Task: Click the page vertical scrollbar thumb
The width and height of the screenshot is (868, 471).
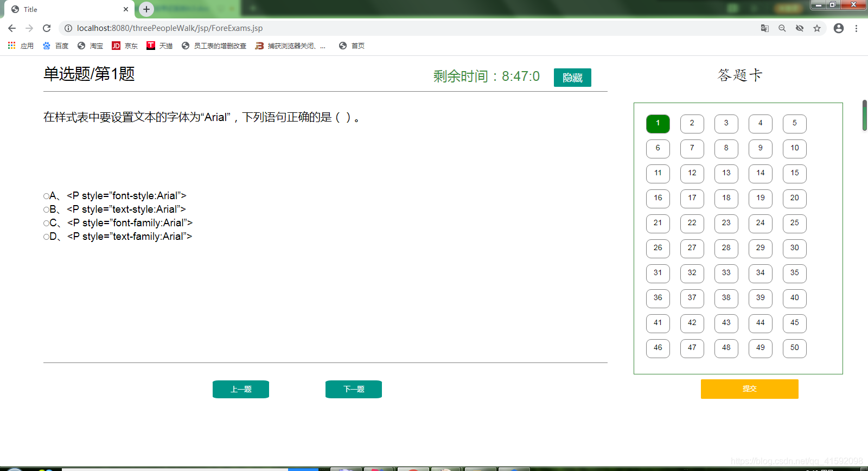Action: [x=865, y=115]
